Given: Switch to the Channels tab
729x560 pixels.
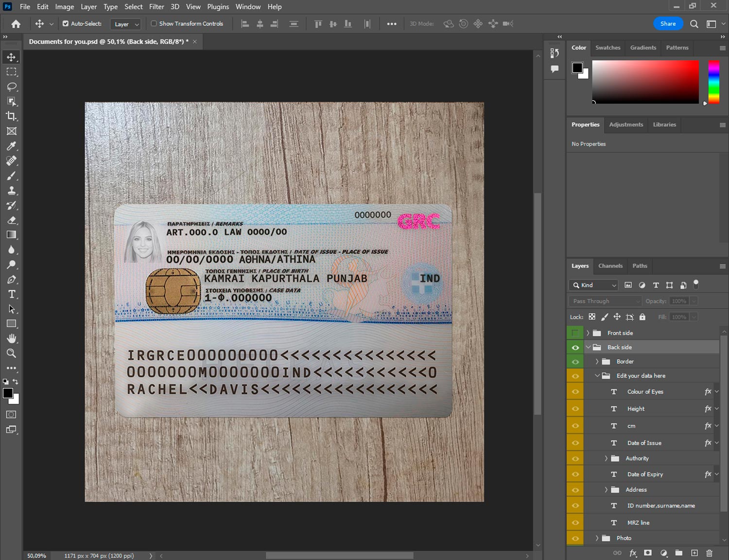Looking at the screenshot, I should [x=610, y=266].
